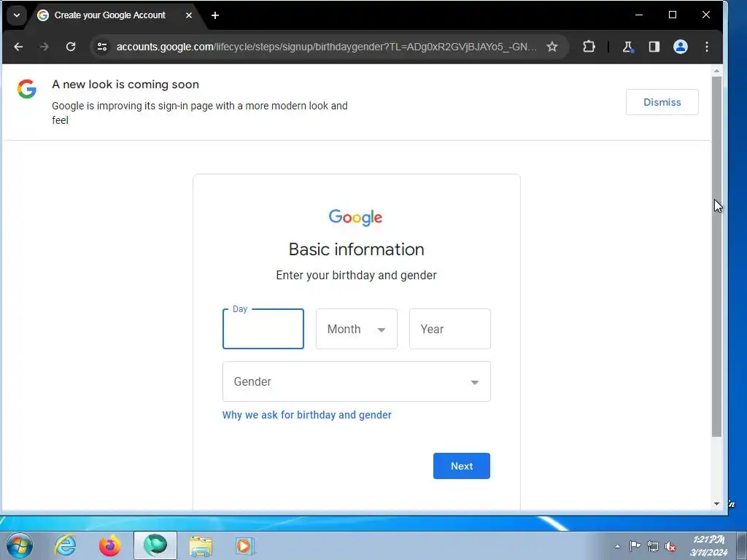Maximize the Chrome window
This screenshot has width=747, height=560.
(673, 15)
